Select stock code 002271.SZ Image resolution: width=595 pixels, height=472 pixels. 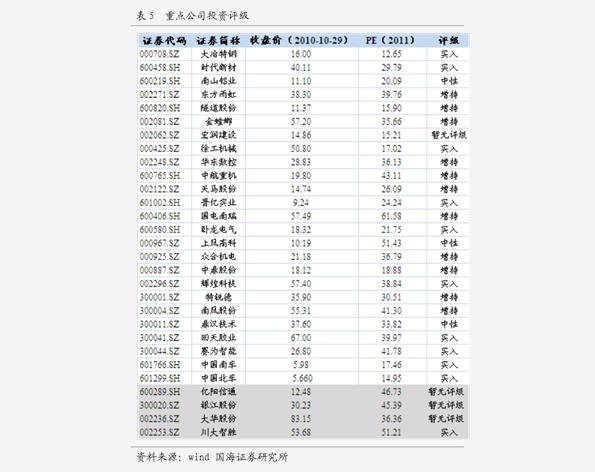(x=159, y=94)
